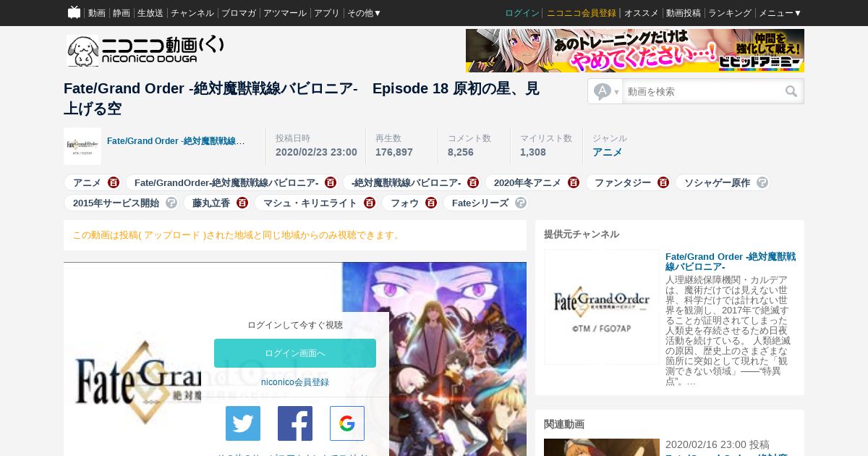Image resolution: width=868 pixels, height=456 pixels.
Task: Open the 静画 menu item
Action: click(122, 13)
